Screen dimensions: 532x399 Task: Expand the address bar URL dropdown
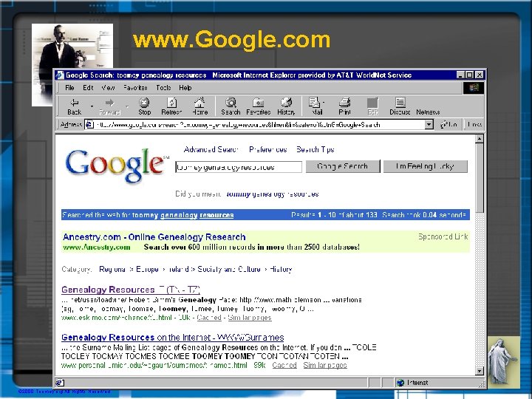coord(429,125)
